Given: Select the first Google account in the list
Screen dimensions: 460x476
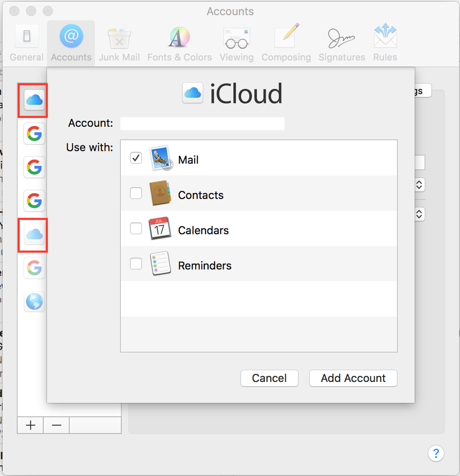Looking at the screenshot, I should pos(34,134).
